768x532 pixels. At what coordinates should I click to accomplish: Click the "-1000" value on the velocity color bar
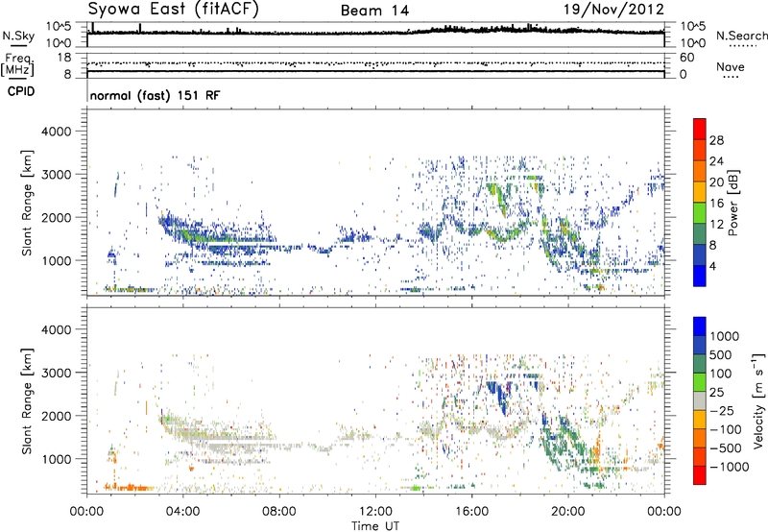(x=729, y=467)
